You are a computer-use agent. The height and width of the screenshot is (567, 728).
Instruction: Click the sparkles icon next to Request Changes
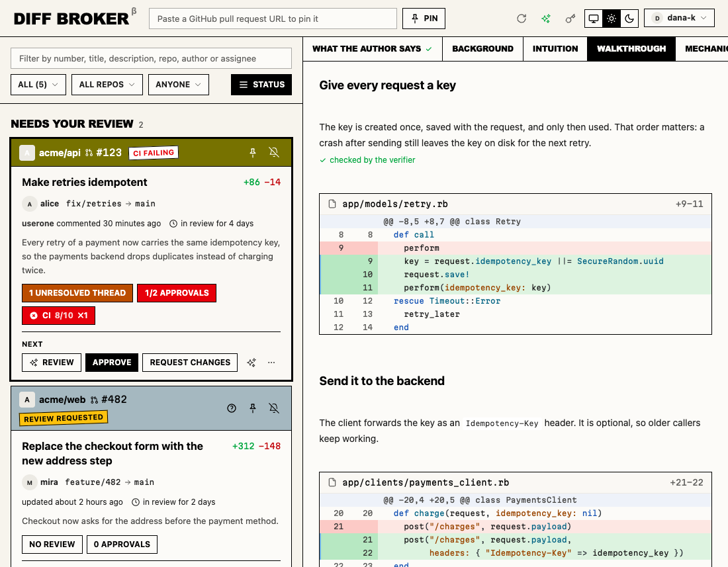click(251, 363)
